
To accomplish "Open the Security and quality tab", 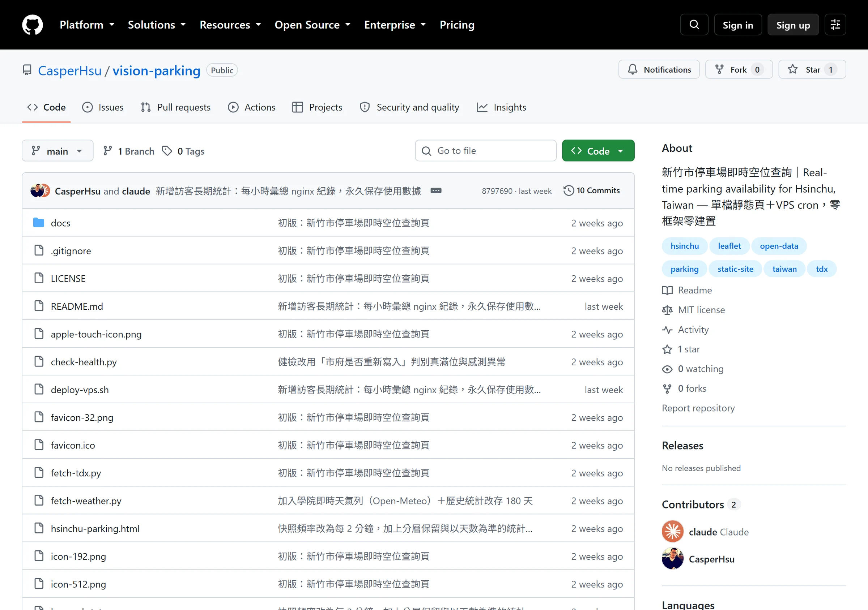I will [409, 107].
